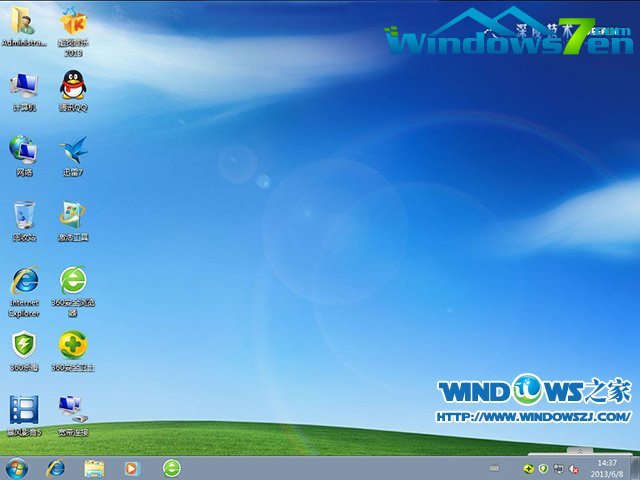The width and height of the screenshot is (640, 480).
Task: Open Internet Explorer from the taskbar
Action: pos(56,469)
